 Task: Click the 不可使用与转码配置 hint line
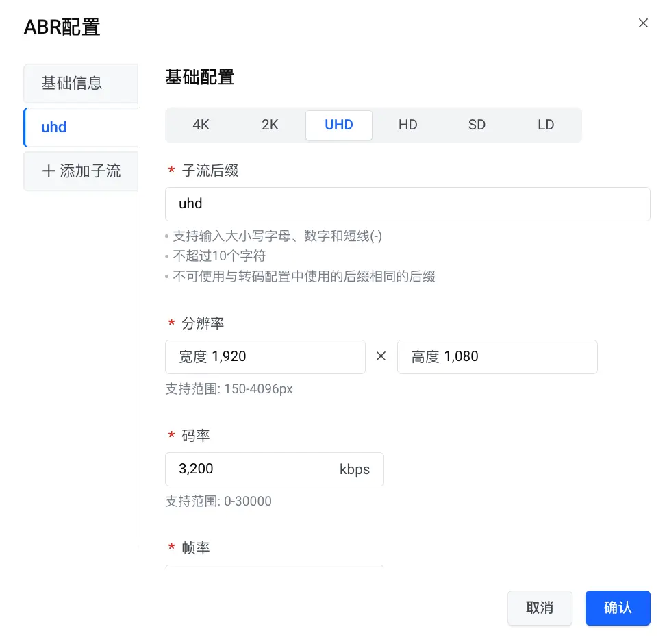304,277
